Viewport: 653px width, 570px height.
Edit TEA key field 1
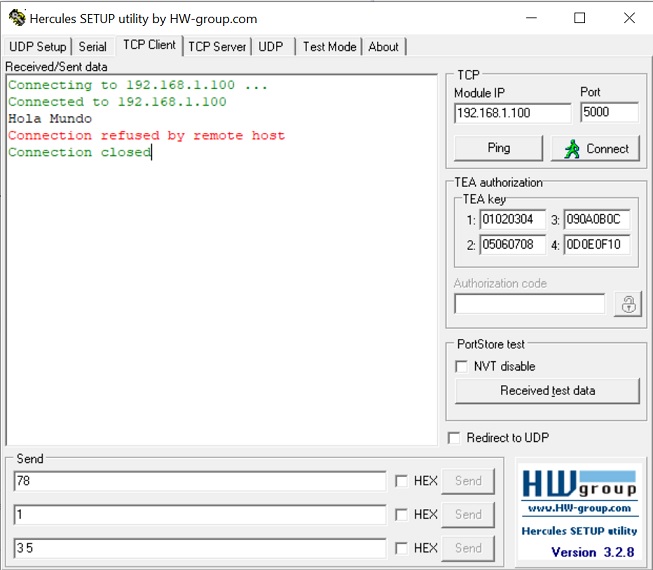[512, 219]
